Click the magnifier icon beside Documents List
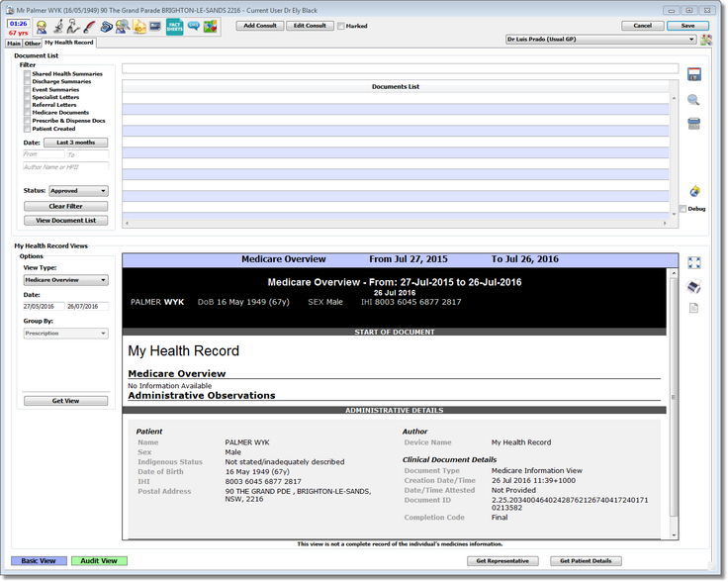728x582 pixels. (694, 100)
